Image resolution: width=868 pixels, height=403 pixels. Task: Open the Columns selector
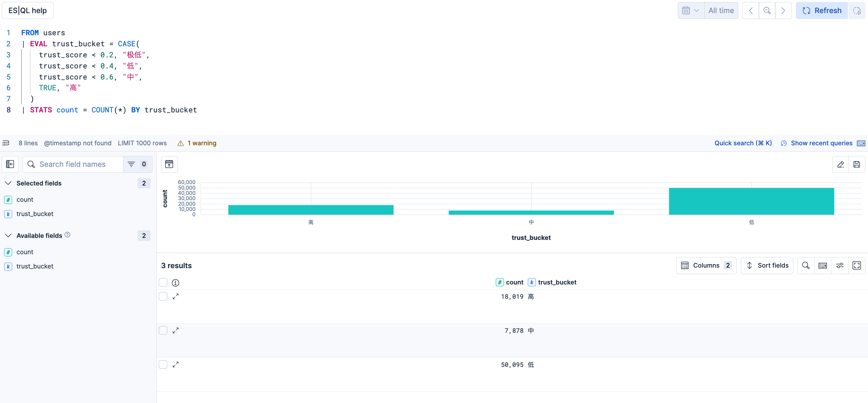coord(706,265)
